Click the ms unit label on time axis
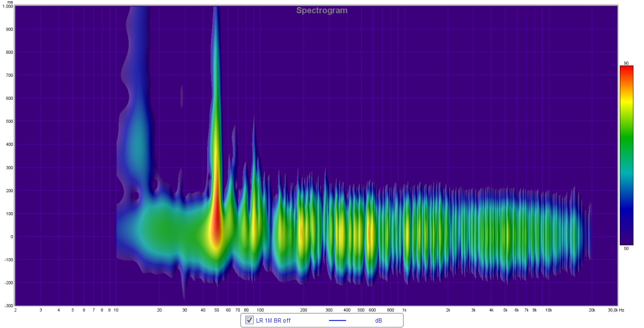 9,3
